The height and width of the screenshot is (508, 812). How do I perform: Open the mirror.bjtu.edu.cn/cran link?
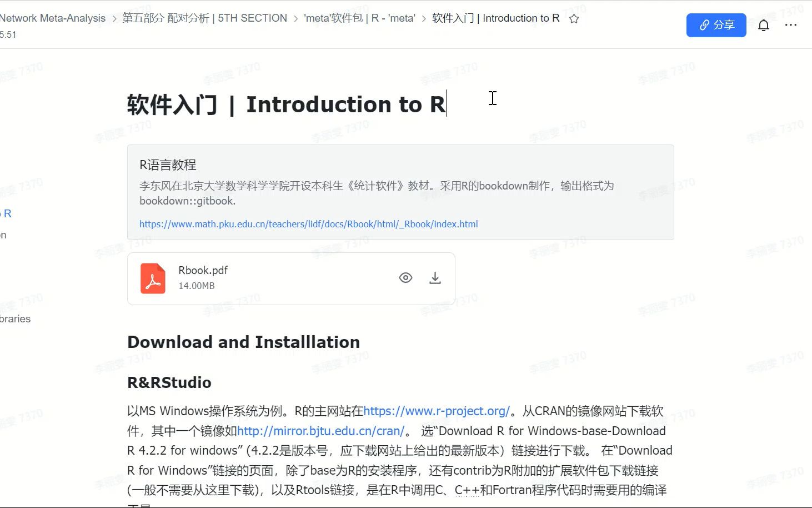[321, 431]
